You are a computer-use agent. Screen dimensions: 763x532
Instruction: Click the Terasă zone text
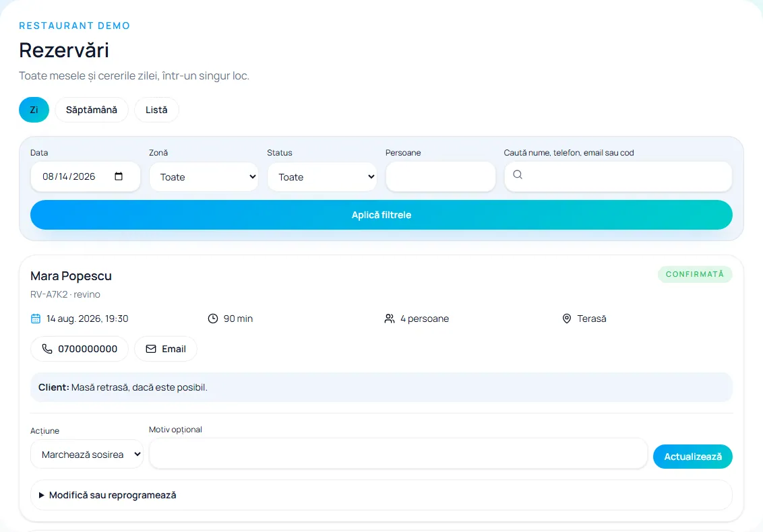pos(592,319)
